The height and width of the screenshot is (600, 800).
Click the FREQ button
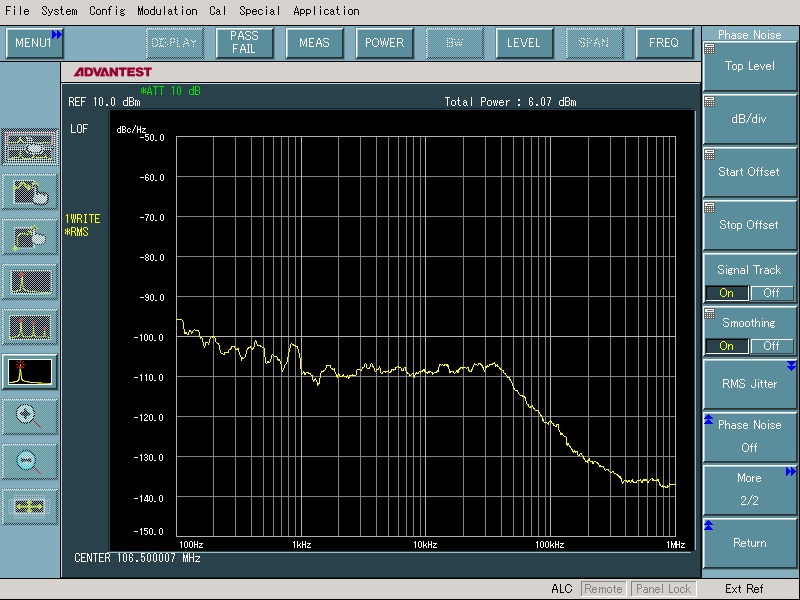664,43
